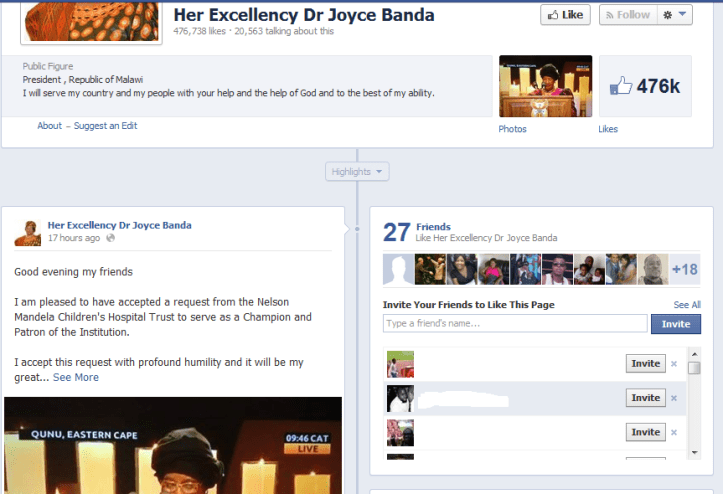
Task: Click the thumbs-up Like button for the page
Action: point(564,15)
